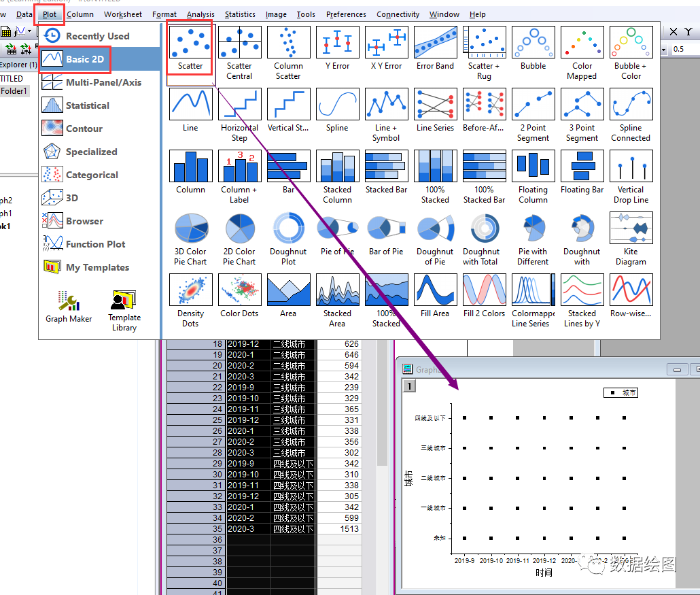This screenshot has height=595, width=700.
Task: Pick the Fill 2 Colors plot
Action: (485, 296)
